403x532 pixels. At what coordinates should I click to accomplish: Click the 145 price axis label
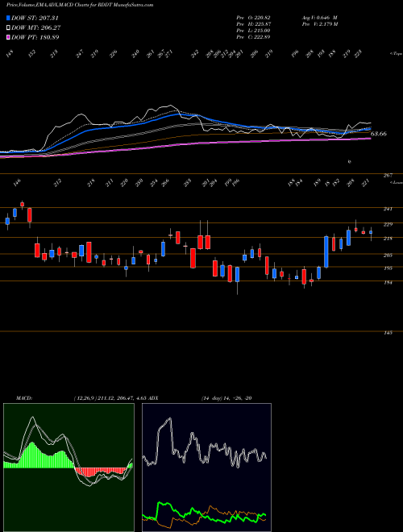pos(388,333)
